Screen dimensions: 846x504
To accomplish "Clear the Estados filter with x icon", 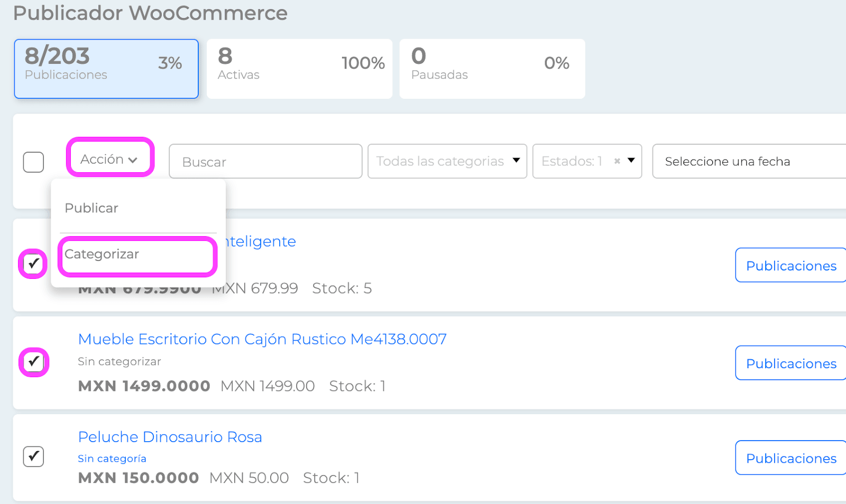I will (x=617, y=161).
